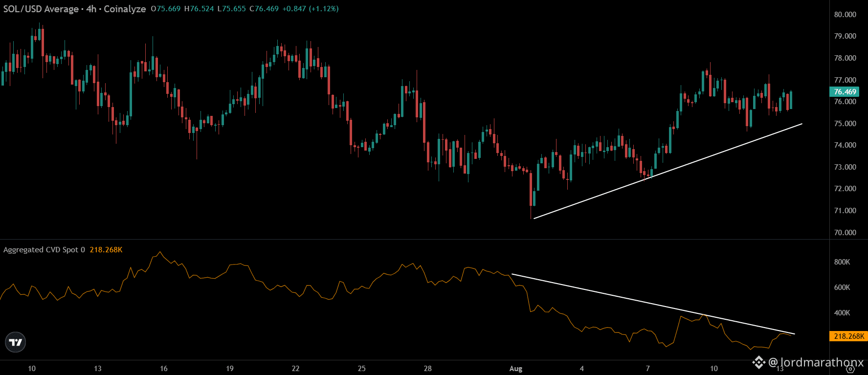Click the 72.000 price axis label
This screenshot has height=375, width=868.
845,189
